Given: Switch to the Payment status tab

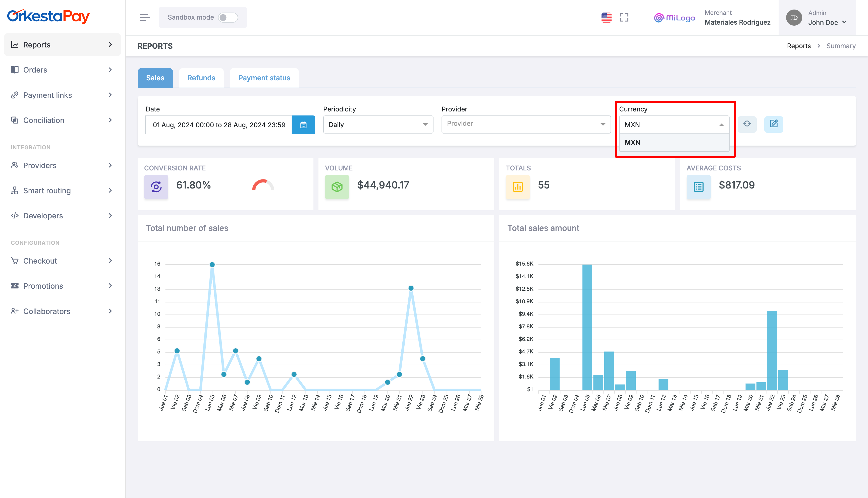Looking at the screenshot, I should pos(264,78).
